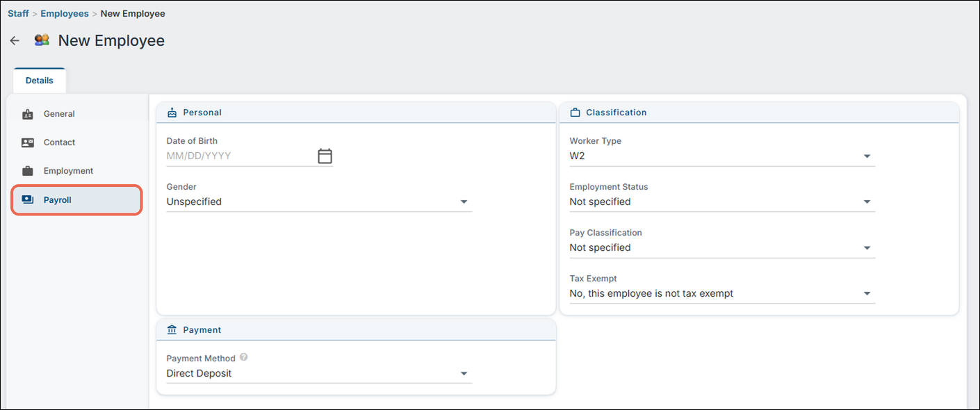This screenshot has width=980, height=410.
Task: Click the Payment section bank icon
Action: click(x=172, y=330)
